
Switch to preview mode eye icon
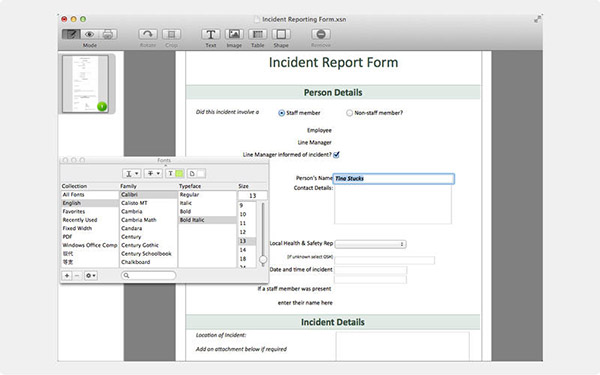90,34
